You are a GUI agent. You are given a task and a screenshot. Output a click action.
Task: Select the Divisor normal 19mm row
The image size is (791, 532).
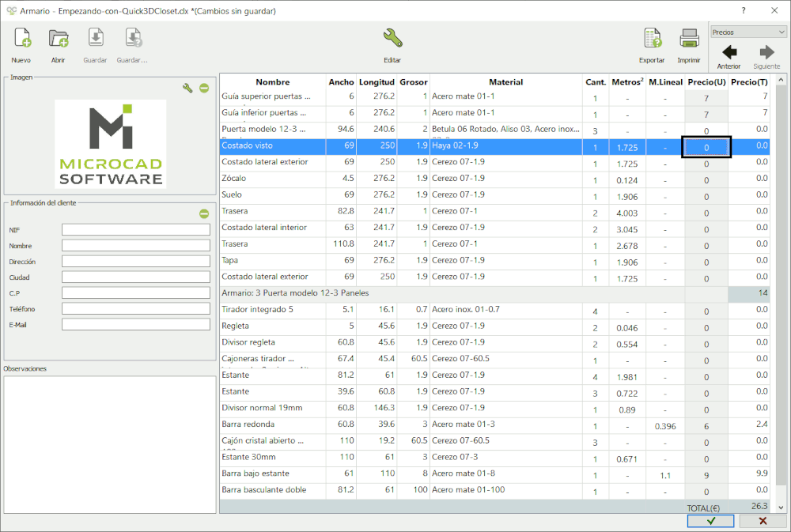tap(495, 409)
